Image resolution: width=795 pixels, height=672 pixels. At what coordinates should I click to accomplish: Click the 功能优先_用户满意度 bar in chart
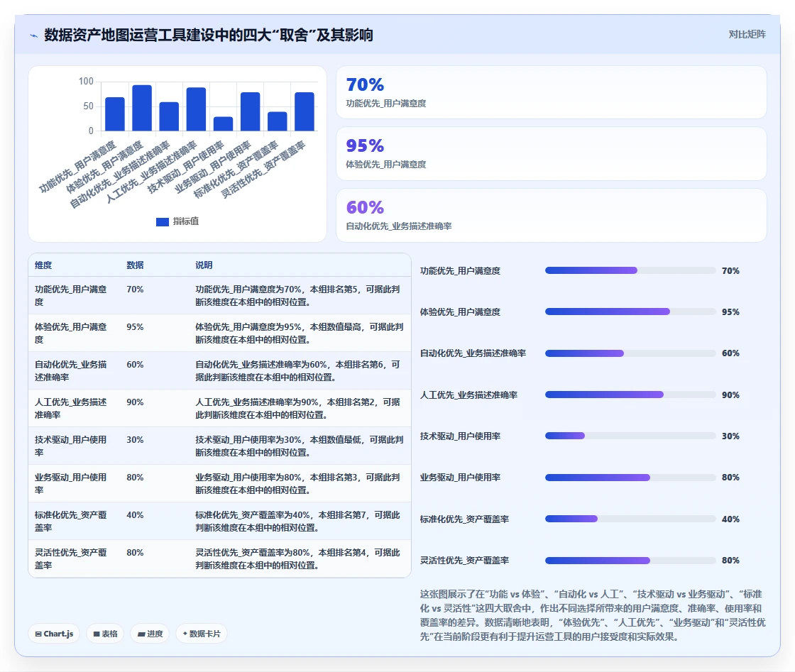114,114
